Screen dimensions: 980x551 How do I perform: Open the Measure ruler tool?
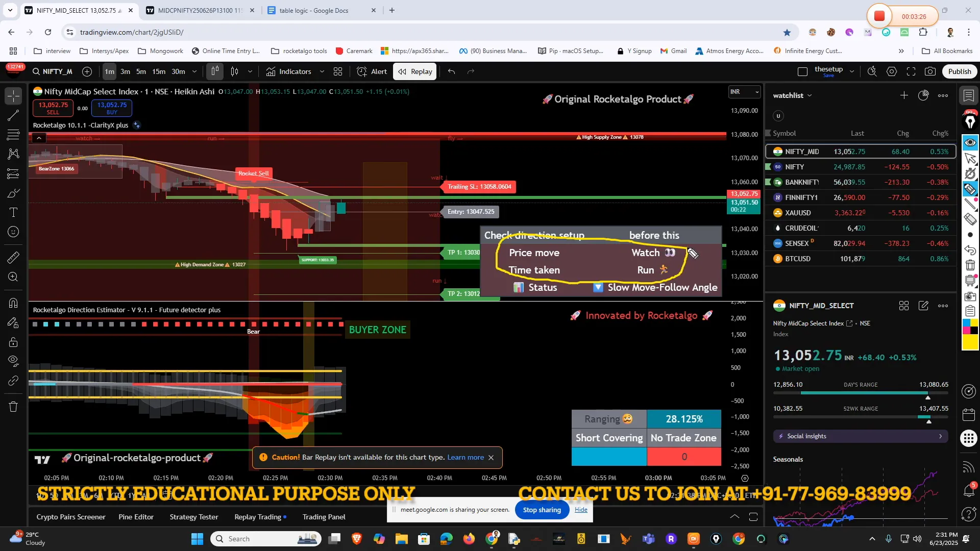click(14, 258)
